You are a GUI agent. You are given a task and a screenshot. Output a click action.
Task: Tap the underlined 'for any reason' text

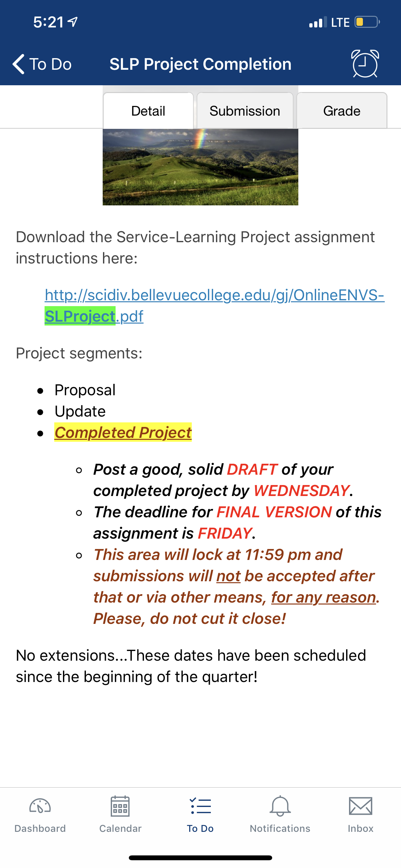[x=324, y=597]
